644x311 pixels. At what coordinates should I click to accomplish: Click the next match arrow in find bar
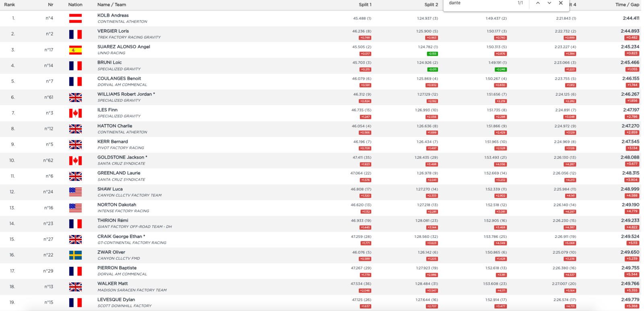click(549, 3)
